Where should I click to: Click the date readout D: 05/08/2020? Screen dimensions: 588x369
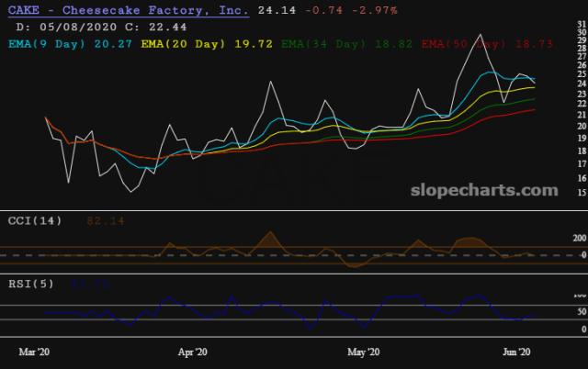pos(82,25)
